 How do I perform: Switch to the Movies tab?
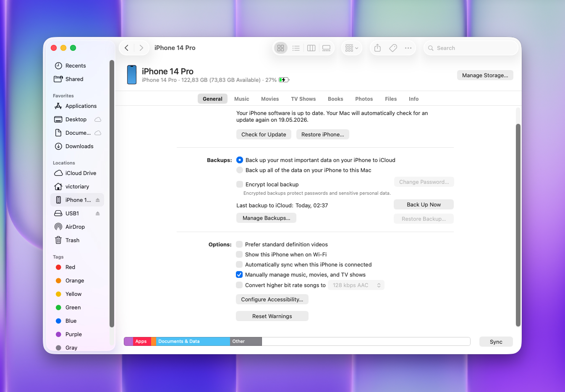(270, 99)
